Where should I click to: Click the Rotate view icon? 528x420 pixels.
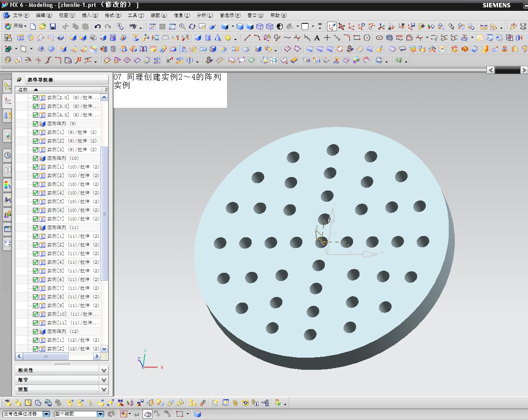(x=192, y=26)
